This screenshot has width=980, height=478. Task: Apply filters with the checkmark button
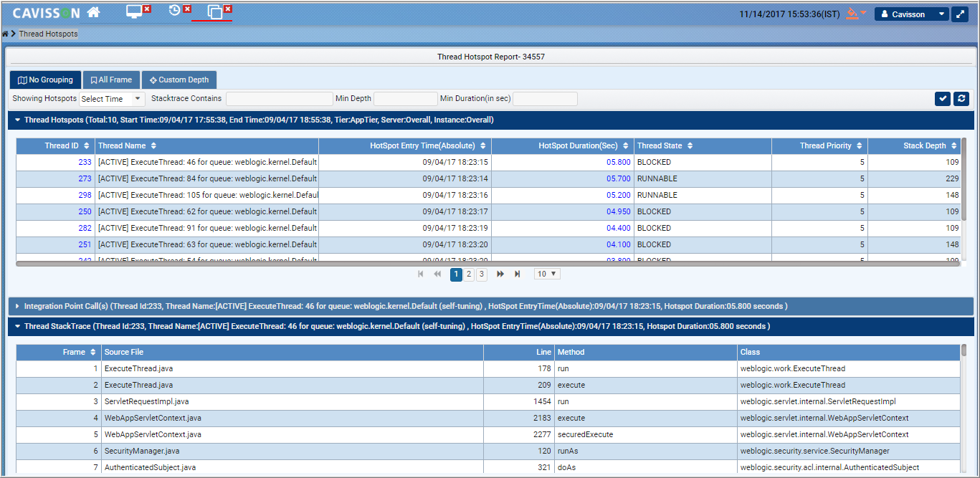pos(943,99)
